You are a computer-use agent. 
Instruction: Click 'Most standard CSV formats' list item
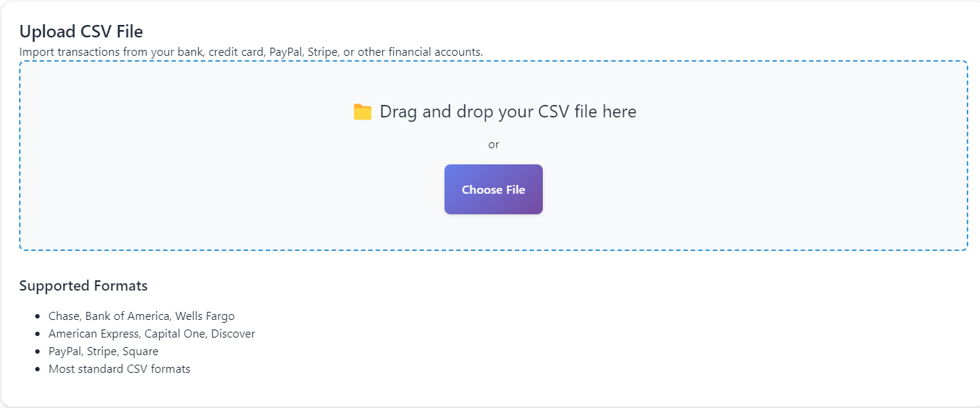[120, 369]
